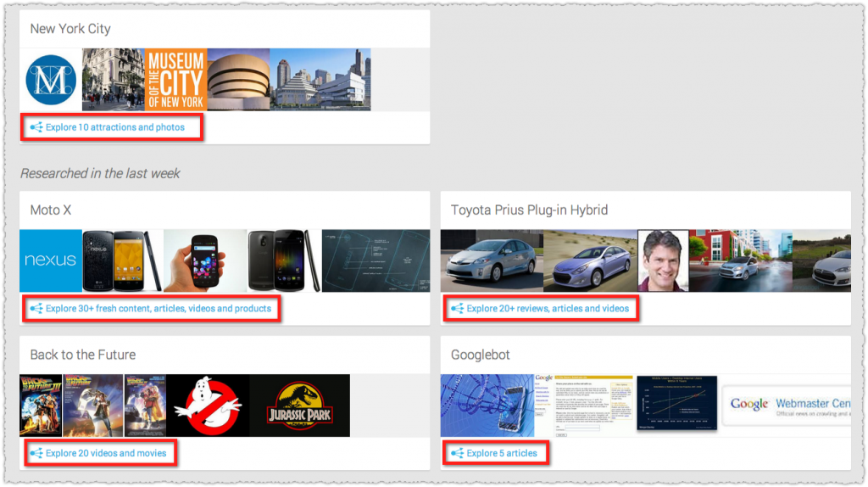This screenshot has width=868, height=487.
Task: Click share icon beside Explore 10 attractions
Action: tap(36, 127)
